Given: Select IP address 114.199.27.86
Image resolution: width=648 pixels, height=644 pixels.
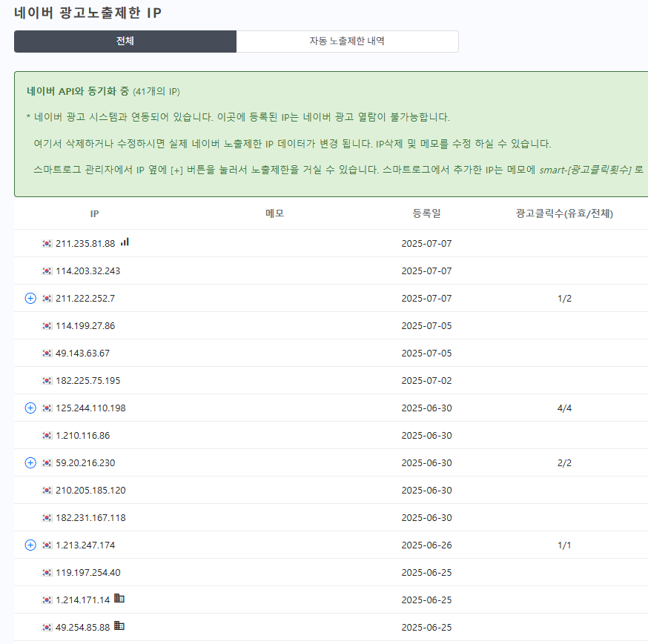Looking at the screenshot, I should pyautogui.click(x=85, y=326).
